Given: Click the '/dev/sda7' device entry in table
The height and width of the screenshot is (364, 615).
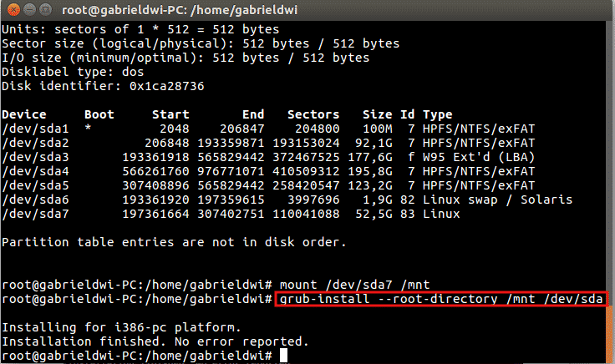Looking at the screenshot, I should (35, 214).
